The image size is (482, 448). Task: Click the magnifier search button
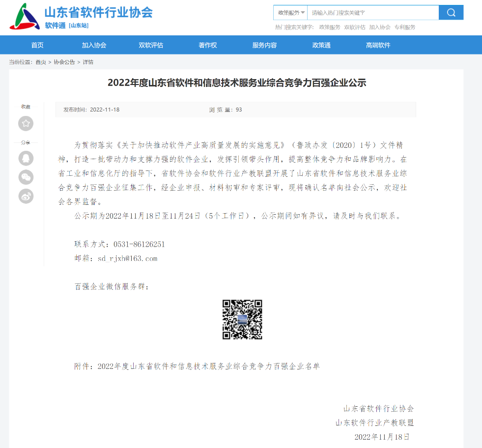click(x=451, y=13)
